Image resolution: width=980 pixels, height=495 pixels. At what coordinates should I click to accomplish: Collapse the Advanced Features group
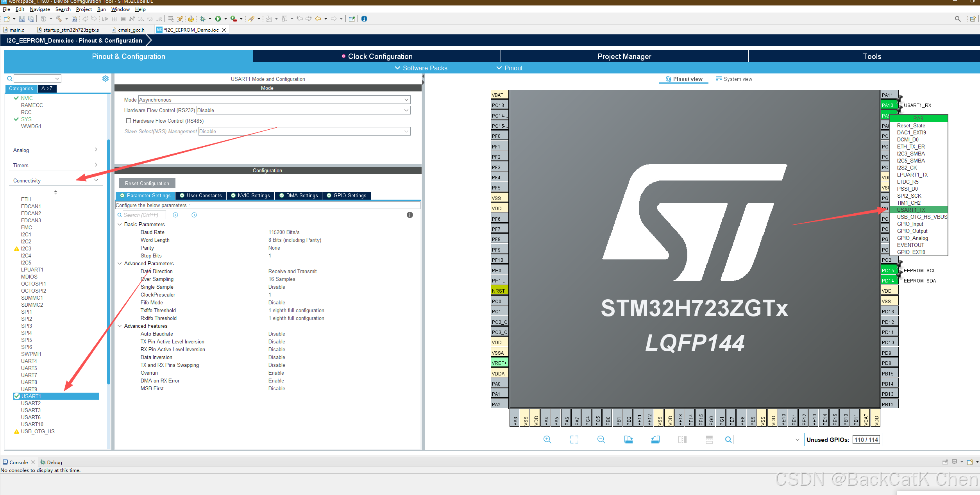tap(120, 326)
